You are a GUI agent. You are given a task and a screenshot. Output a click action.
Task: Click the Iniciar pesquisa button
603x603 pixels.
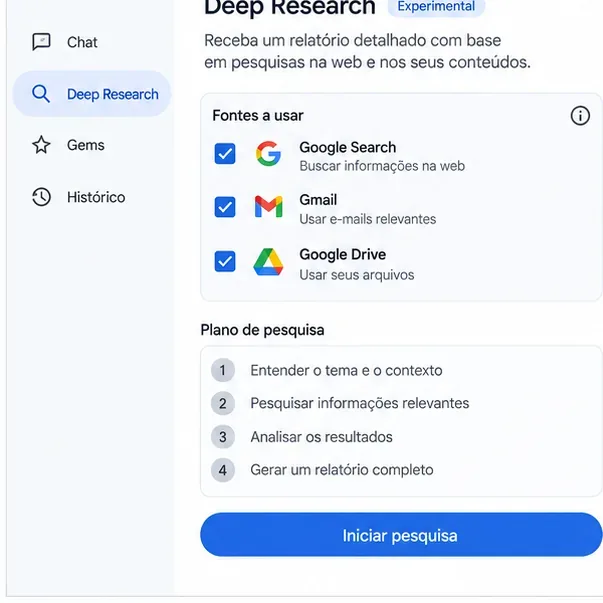click(x=401, y=535)
